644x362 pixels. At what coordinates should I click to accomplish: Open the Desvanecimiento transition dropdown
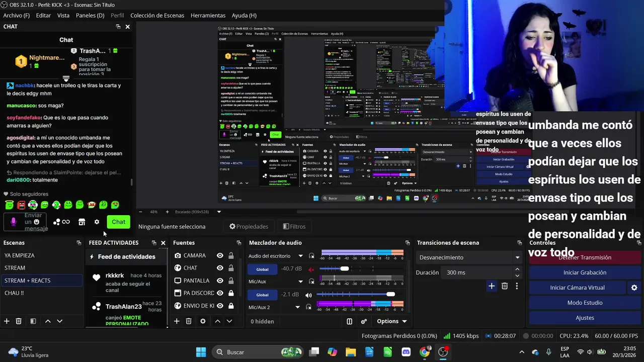point(469,257)
